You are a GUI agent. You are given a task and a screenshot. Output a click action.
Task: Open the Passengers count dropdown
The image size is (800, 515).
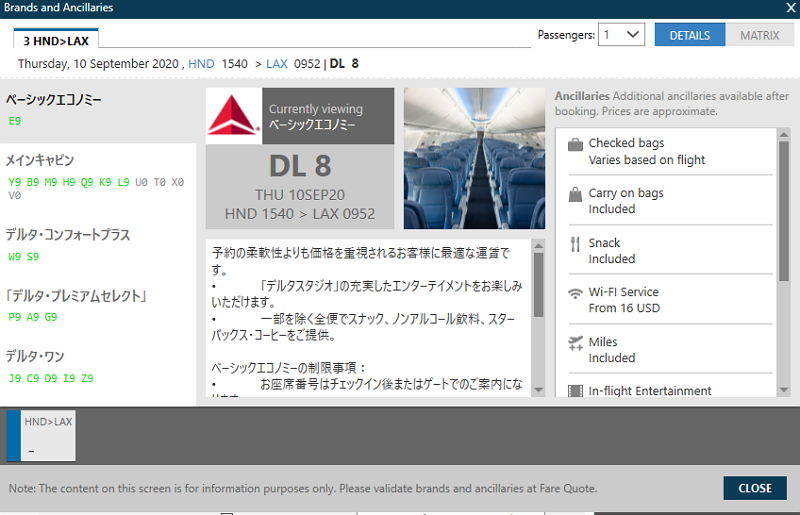[x=621, y=35]
